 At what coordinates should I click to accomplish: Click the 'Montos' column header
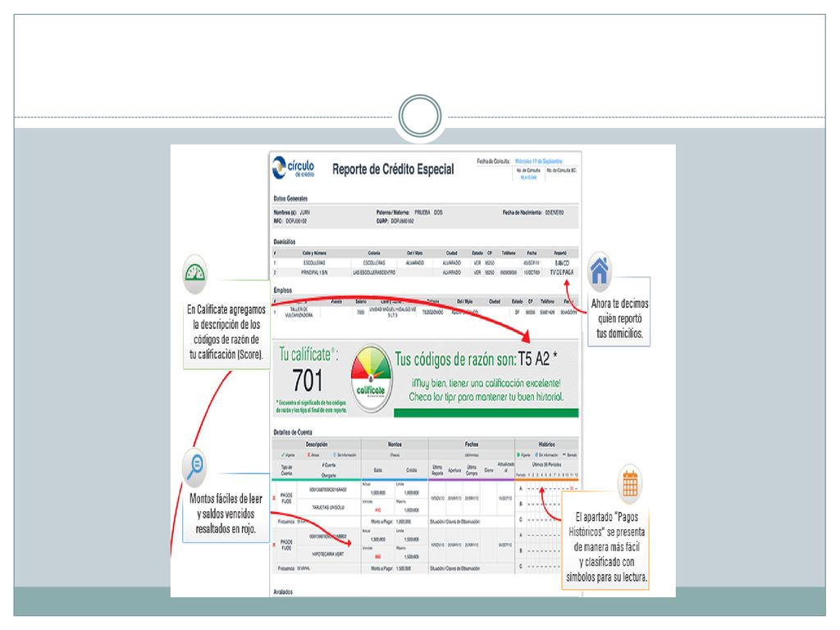[x=395, y=444]
